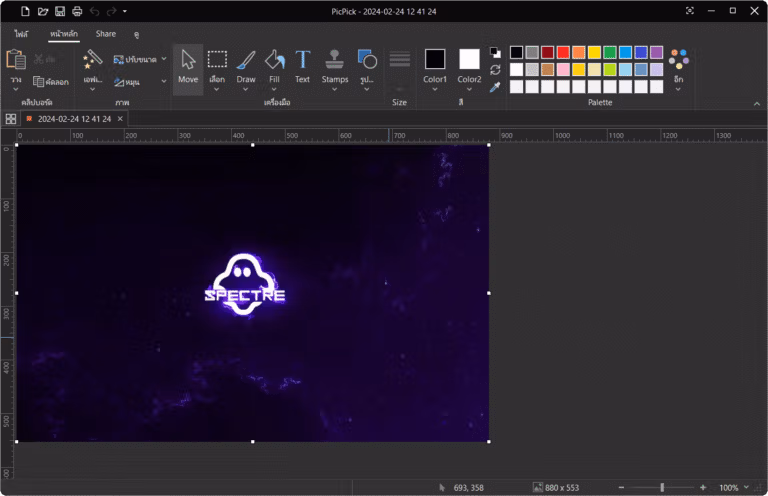Screen dimensions: 768x496
Task: Select the dashed-rectangle Select tool
Action: click(x=217, y=60)
